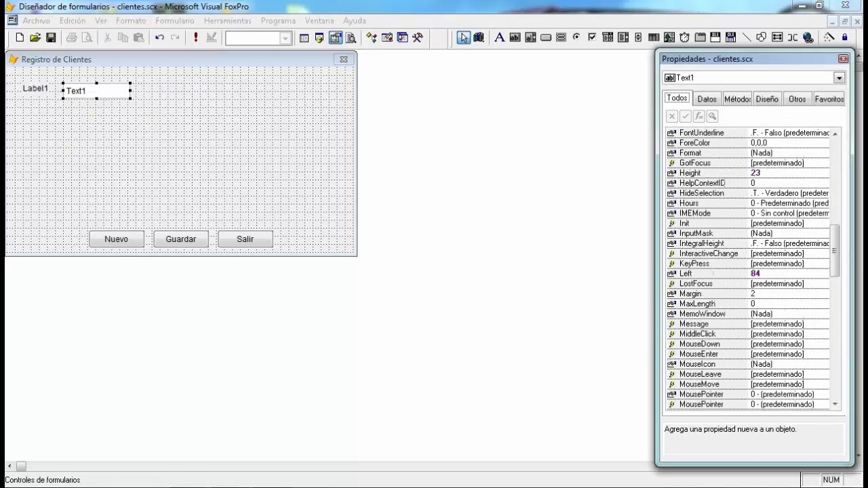Open the Ayuda menu
The image size is (868, 488).
click(x=355, y=21)
